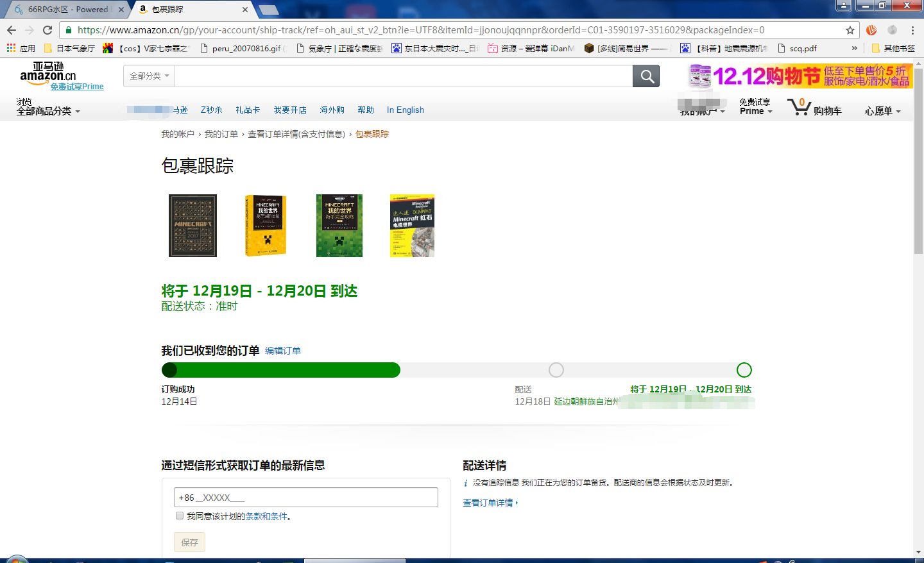Click the magnifier search button on Amazon
Screen dimensions: 924x563
point(646,76)
